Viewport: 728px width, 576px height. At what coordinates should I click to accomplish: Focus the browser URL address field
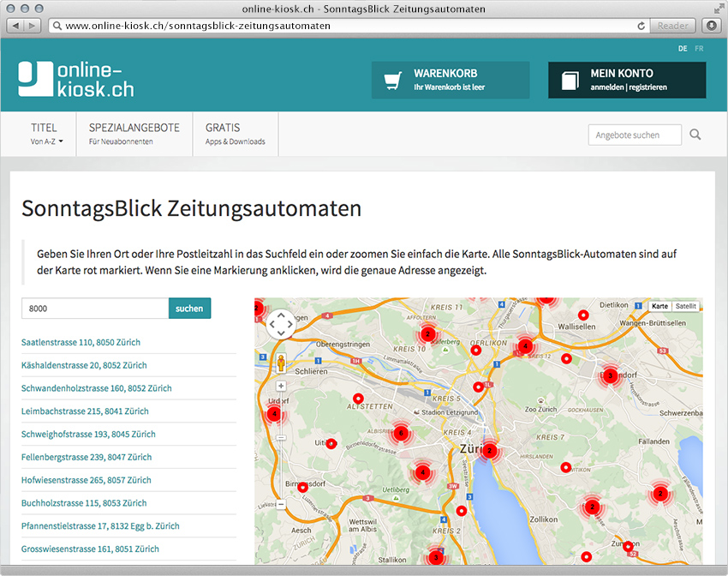343,26
